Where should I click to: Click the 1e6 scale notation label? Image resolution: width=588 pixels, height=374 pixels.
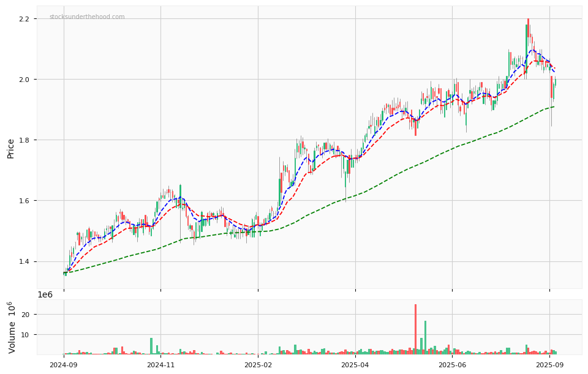coord(45,295)
